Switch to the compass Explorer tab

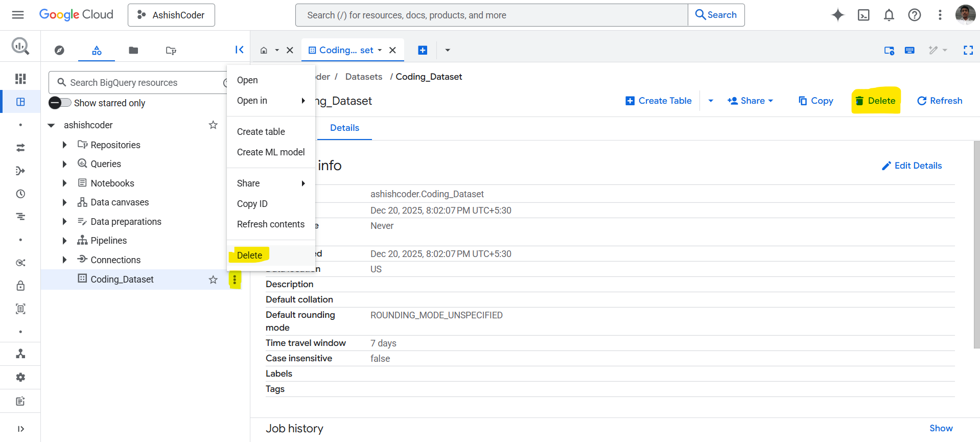(59, 50)
